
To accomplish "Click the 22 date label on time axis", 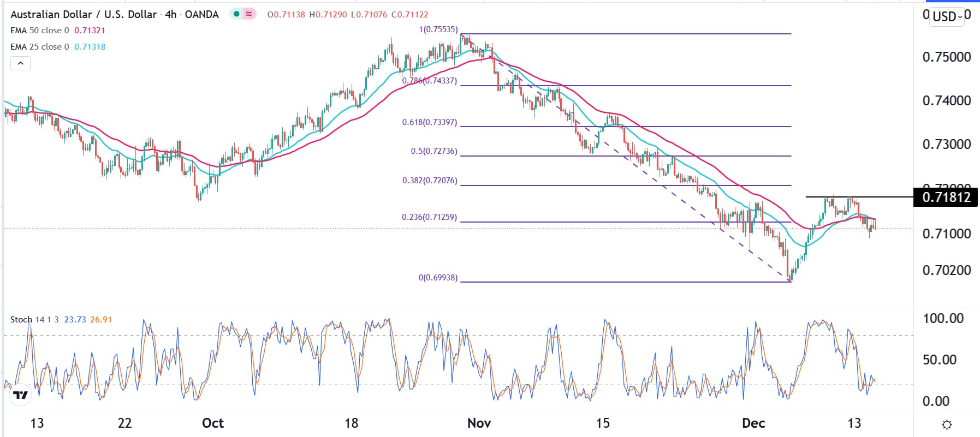I will (x=125, y=423).
